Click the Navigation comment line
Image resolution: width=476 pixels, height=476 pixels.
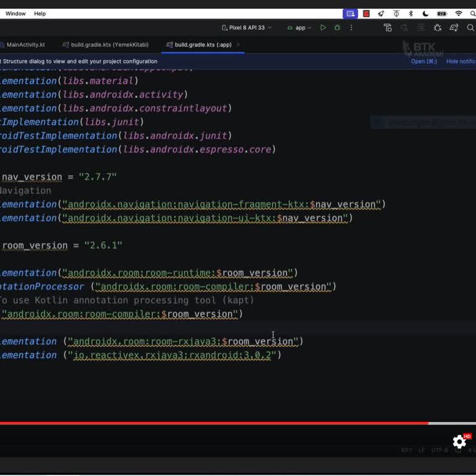pyautogui.click(x=25, y=191)
